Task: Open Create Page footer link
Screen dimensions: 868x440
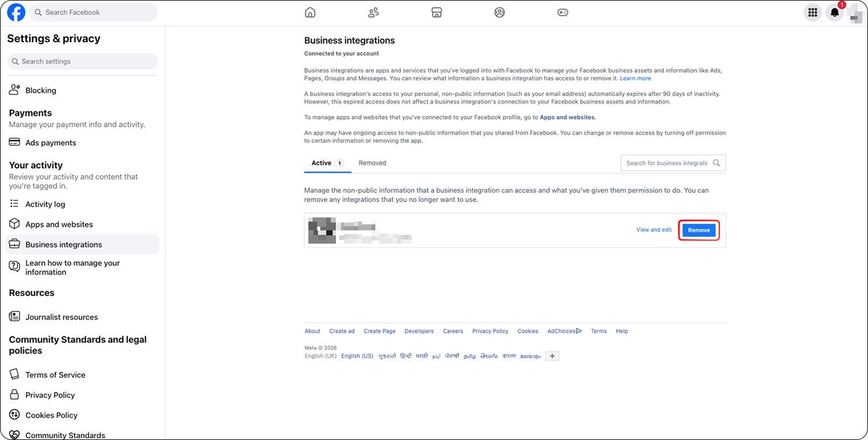Action: (380, 331)
